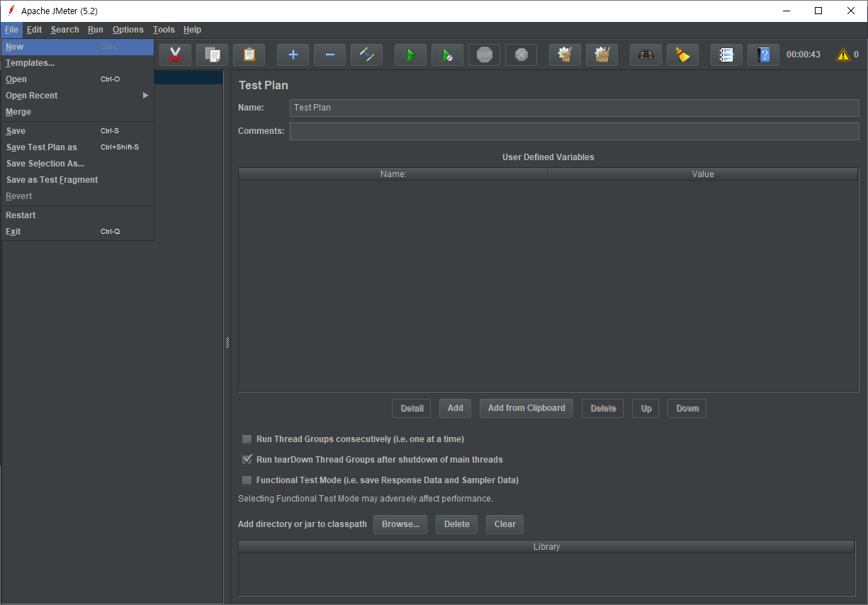Viewport: 868px width, 605px height.
Task: Click the yellow warning log icon
Action: point(843,55)
